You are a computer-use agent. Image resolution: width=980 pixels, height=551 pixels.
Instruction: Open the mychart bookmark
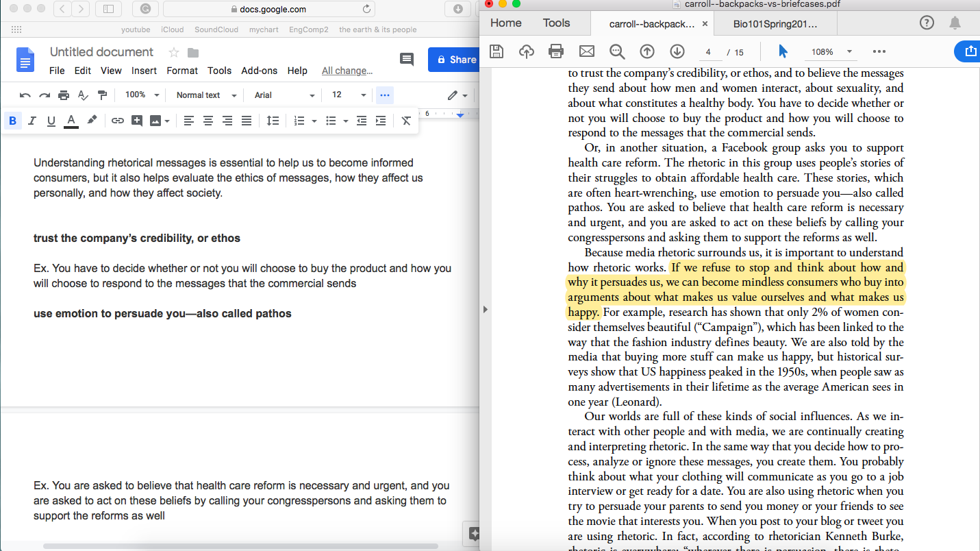pyautogui.click(x=264, y=29)
